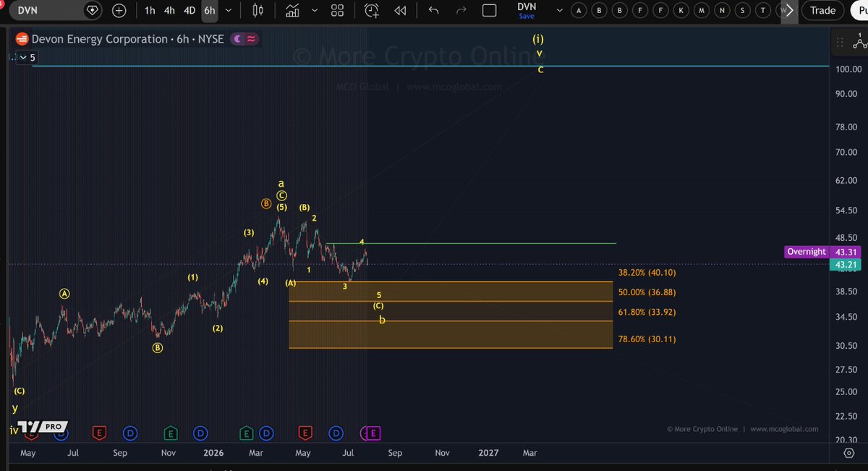868x471 pixels.
Task: Undo the last chart action
Action: point(433,10)
